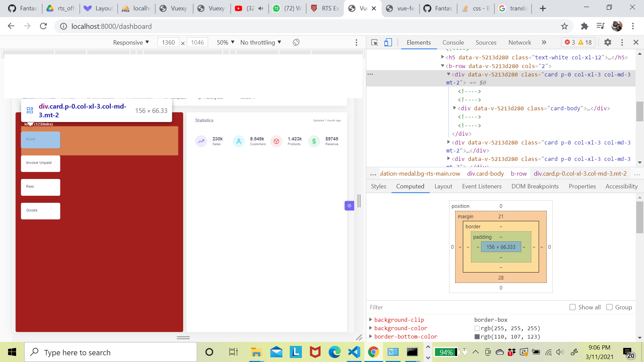Open the No throttling dropdown
The image size is (644, 362).
260,42
